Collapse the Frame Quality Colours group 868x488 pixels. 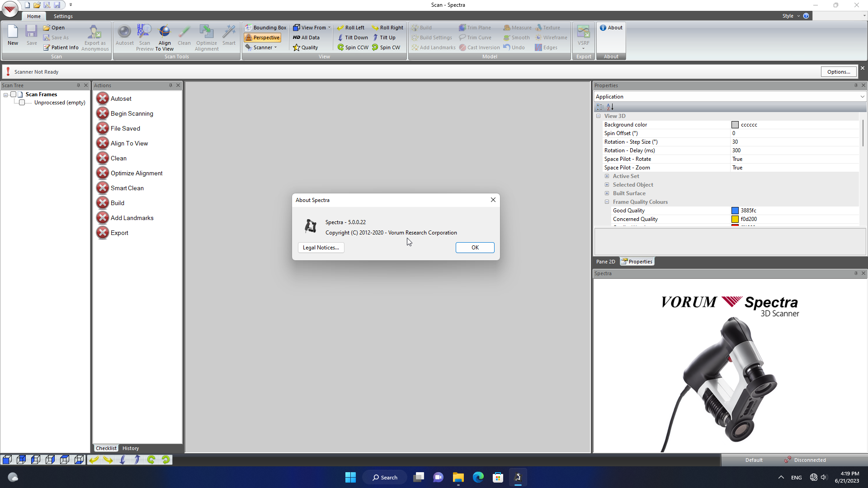(607, 202)
